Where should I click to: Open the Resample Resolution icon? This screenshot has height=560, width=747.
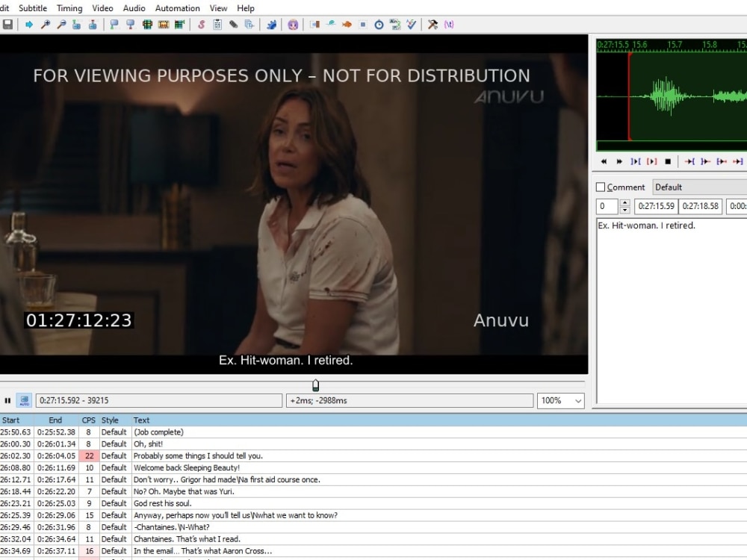363,25
